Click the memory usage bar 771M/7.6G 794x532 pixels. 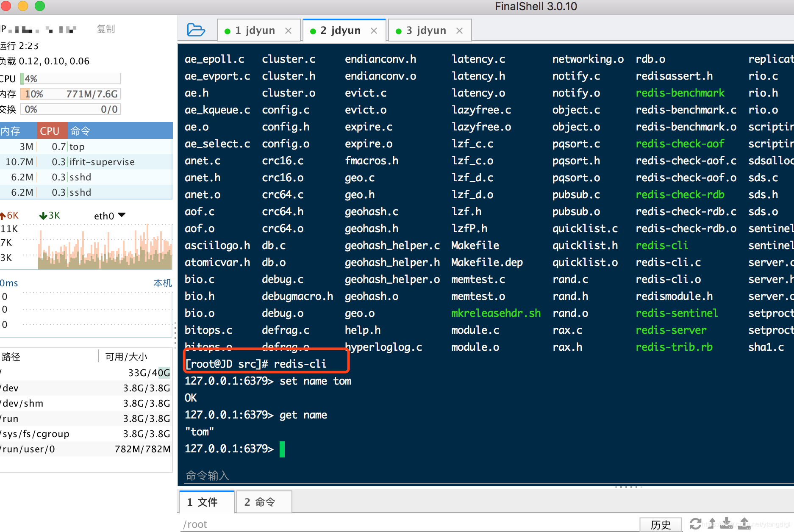click(x=70, y=94)
